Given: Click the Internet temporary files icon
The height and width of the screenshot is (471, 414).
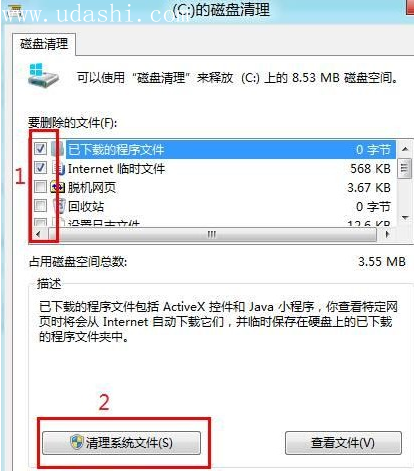Looking at the screenshot, I should 58,168.
